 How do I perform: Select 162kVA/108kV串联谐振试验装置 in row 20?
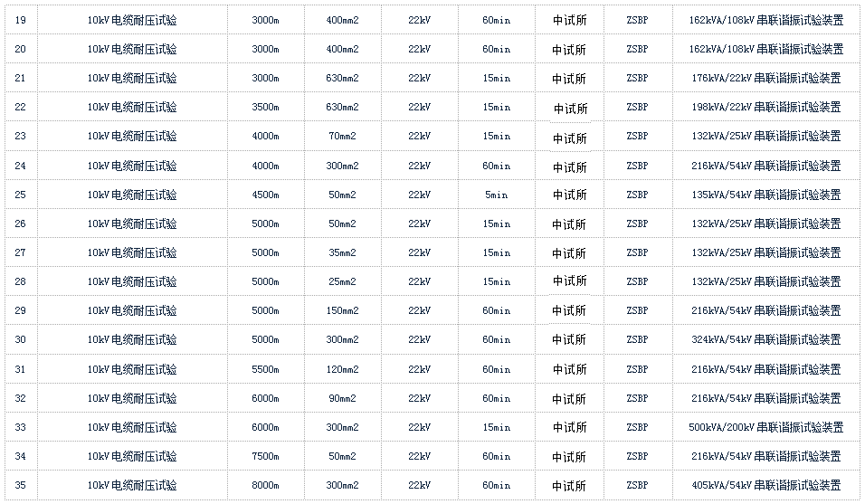[765, 49]
